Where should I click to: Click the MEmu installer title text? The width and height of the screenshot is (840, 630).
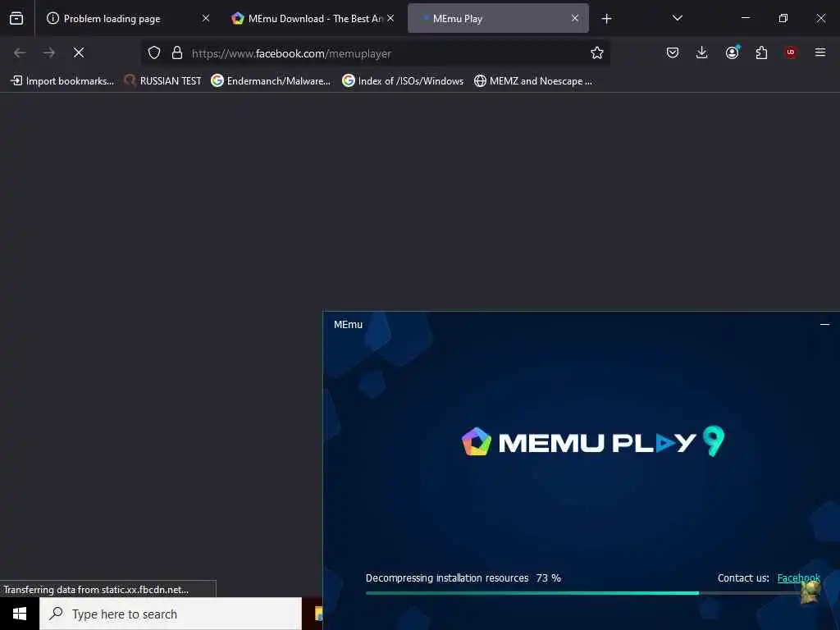tap(348, 325)
